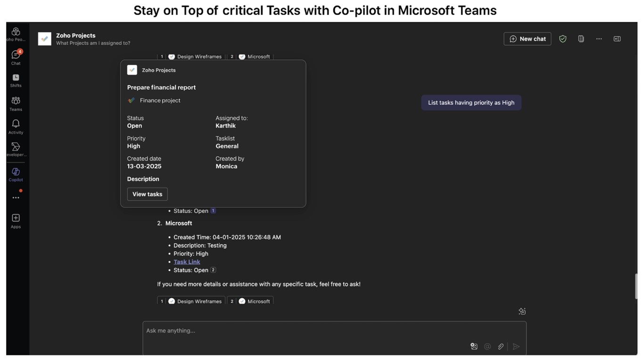Open Zoho People from the sidebar

pyautogui.click(x=16, y=34)
